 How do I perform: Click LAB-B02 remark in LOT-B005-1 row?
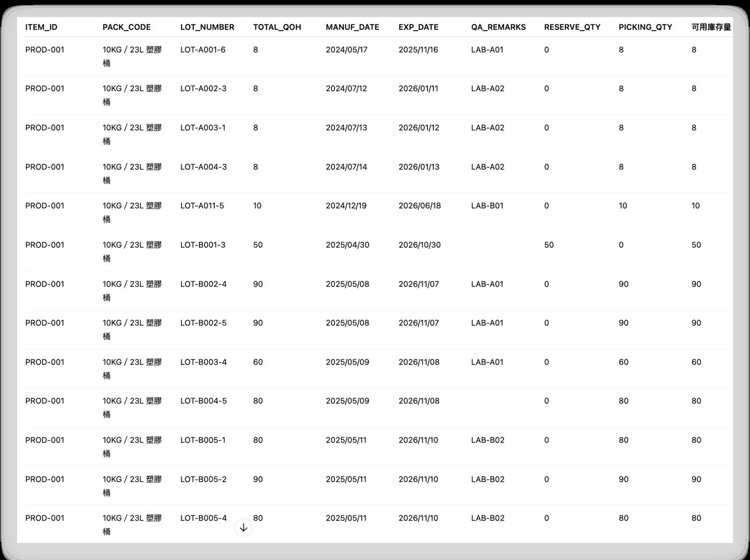click(488, 440)
